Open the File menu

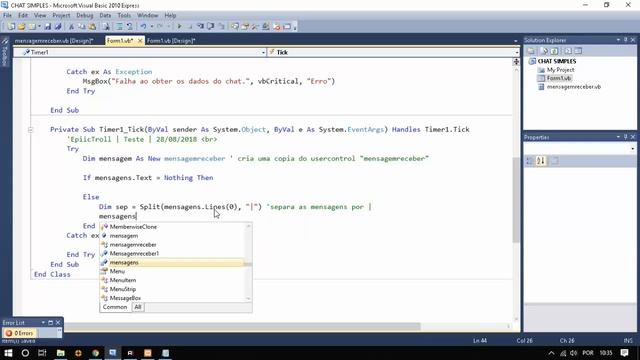tap(7, 15)
